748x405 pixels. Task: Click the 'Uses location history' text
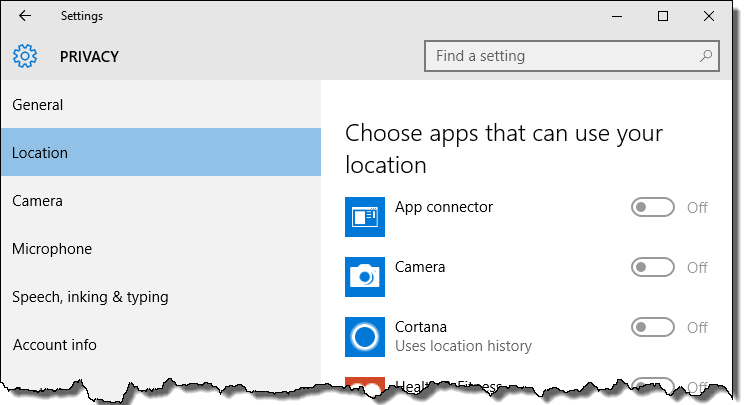coord(463,346)
